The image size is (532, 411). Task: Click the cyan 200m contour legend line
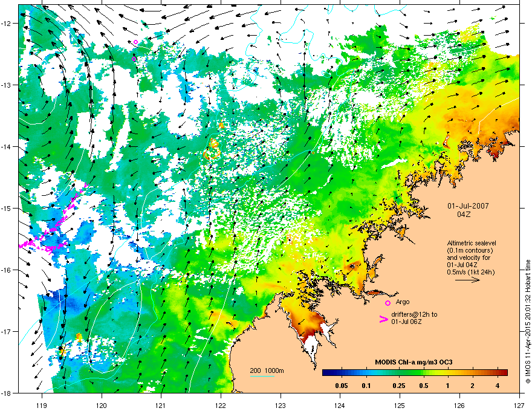(x=262, y=377)
